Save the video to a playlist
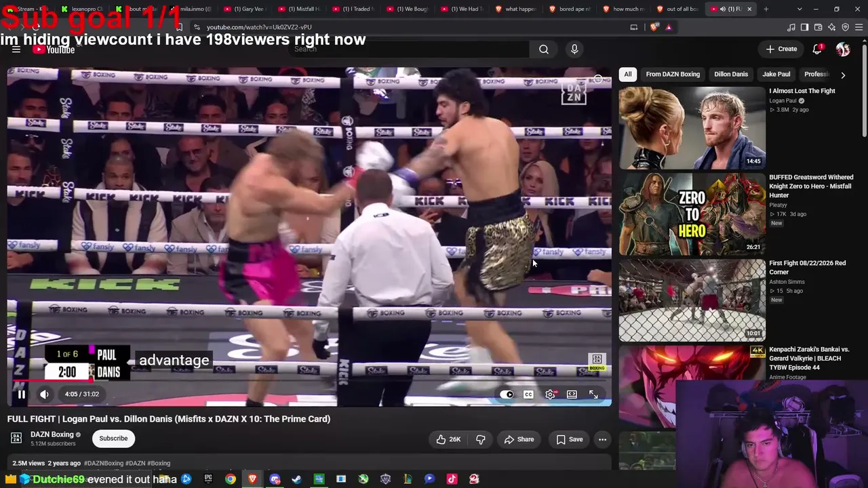Screen dimensions: 868x488 click(570, 439)
